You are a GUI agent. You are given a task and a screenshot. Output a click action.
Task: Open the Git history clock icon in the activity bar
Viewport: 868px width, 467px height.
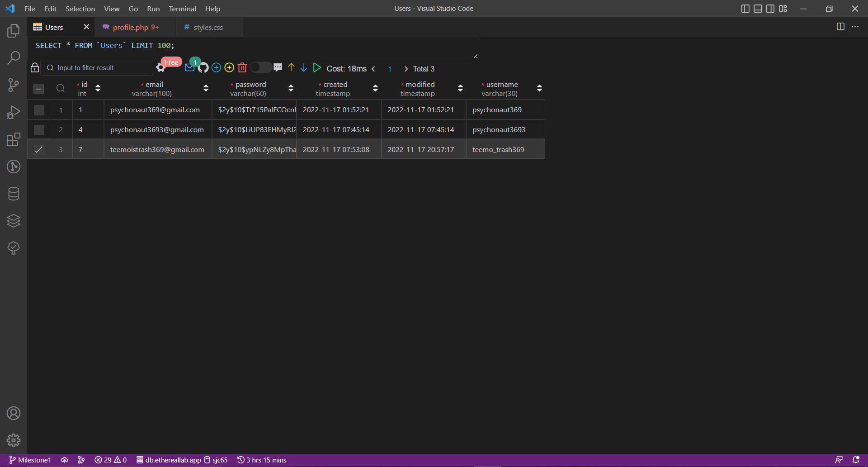(x=14, y=167)
